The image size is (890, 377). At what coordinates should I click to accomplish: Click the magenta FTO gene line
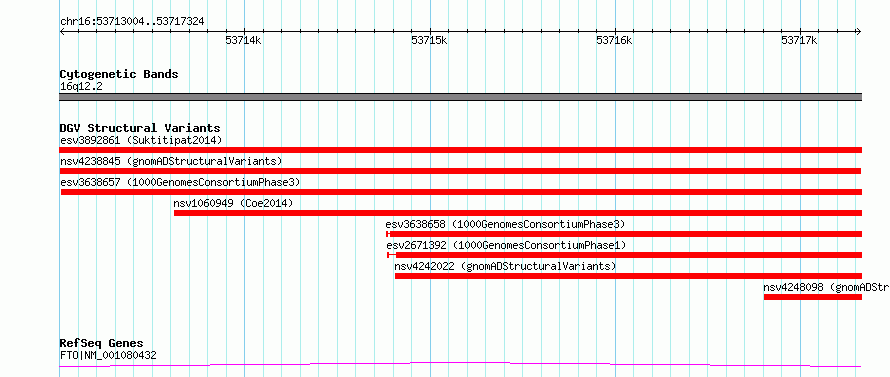(x=460, y=364)
